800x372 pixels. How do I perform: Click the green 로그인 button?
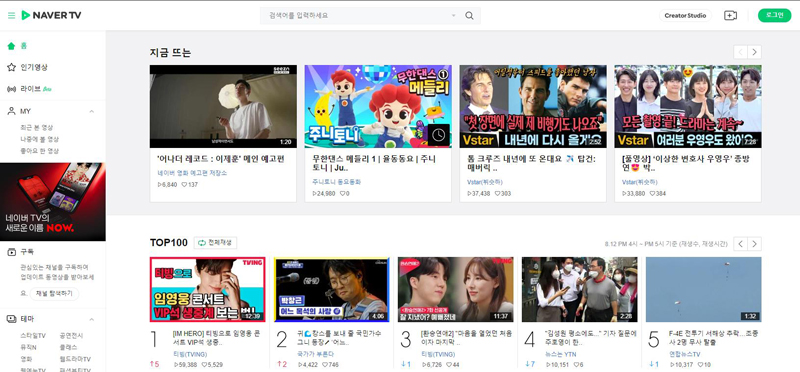point(774,15)
